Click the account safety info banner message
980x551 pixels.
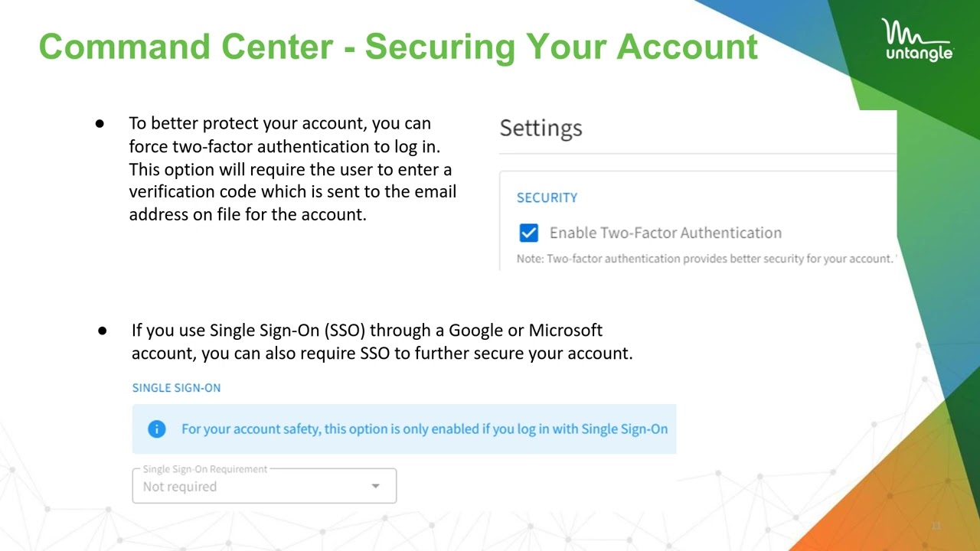[x=424, y=429]
